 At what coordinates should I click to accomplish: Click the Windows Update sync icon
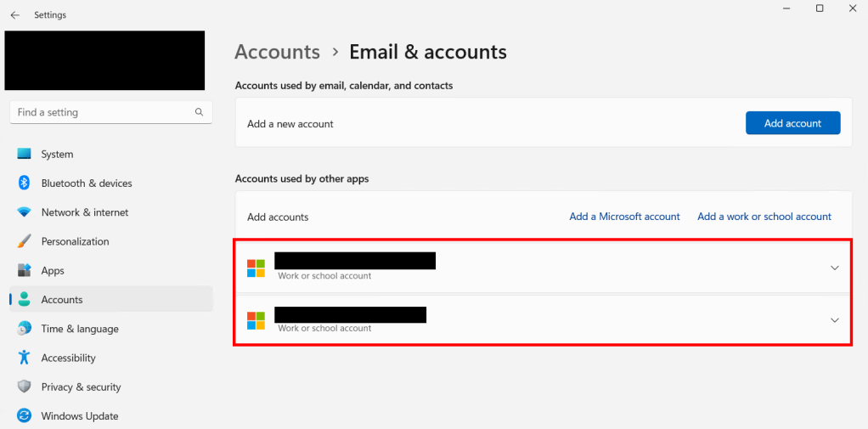[24, 416]
